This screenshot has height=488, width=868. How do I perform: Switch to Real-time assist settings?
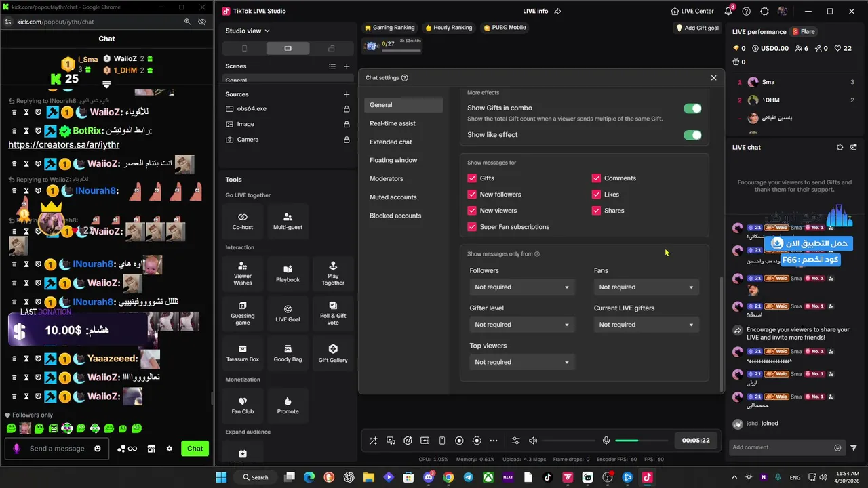point(403,123)
